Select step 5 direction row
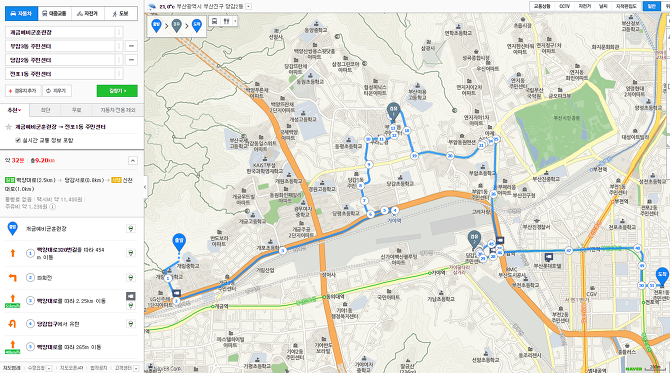The image size is (670, 373). [x=72, y=347]
